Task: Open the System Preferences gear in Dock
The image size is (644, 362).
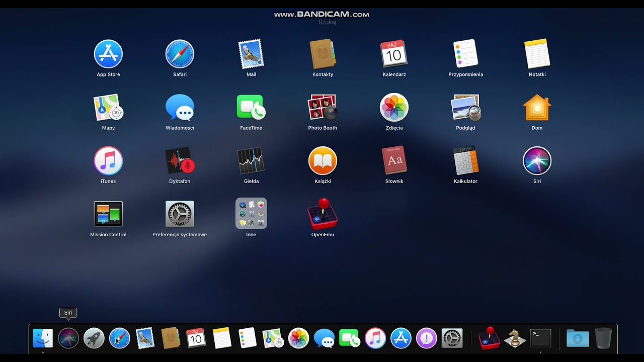Action: point(452,338)
